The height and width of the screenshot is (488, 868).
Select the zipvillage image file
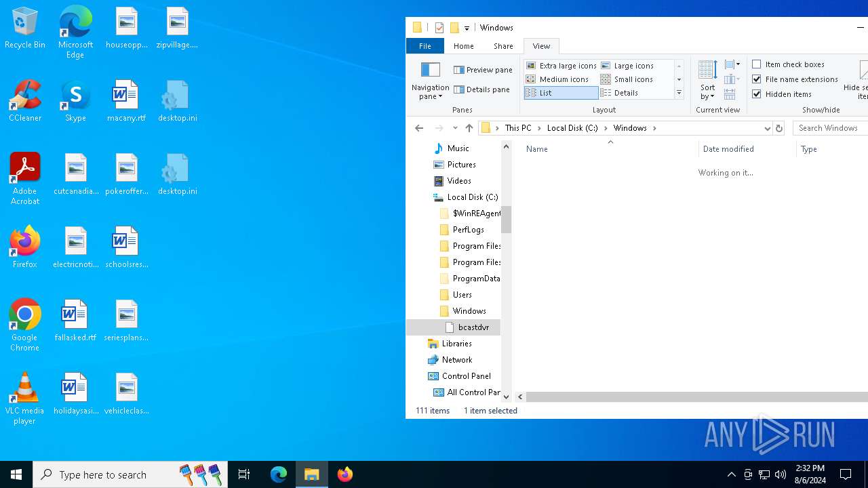pos(177,28)
